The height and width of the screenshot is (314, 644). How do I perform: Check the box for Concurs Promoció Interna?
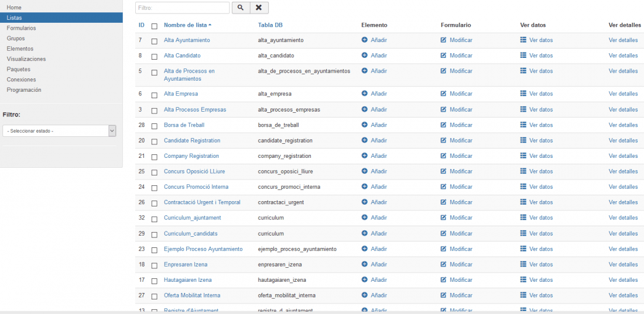click(155, 188)
